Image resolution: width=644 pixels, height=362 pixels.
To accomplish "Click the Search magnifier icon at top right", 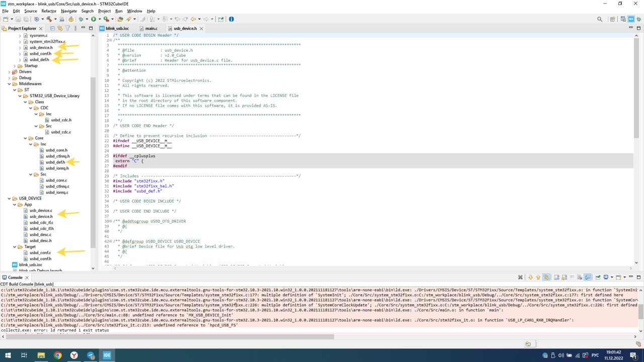I will [x=600, y=19].
